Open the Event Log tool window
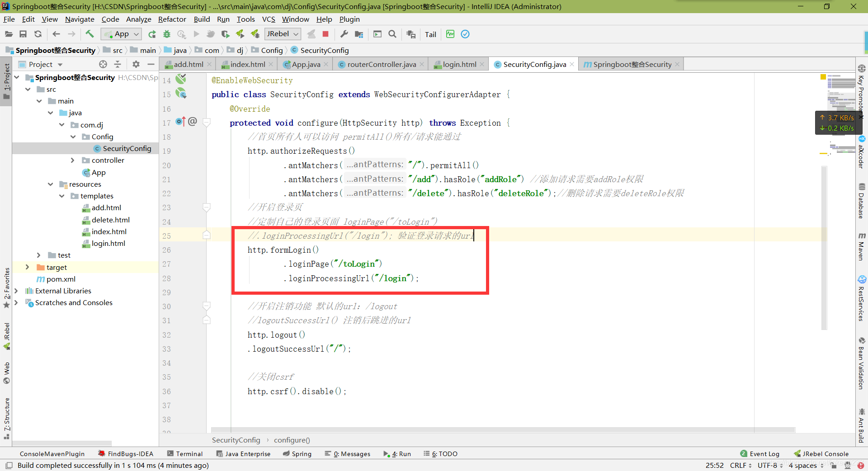The height and width of the screenshot is (471, 868). tap(760, 454)
